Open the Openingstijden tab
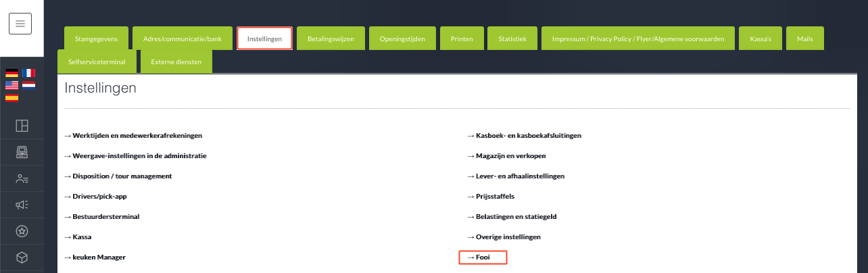The image size is (868, 273). 402,39
